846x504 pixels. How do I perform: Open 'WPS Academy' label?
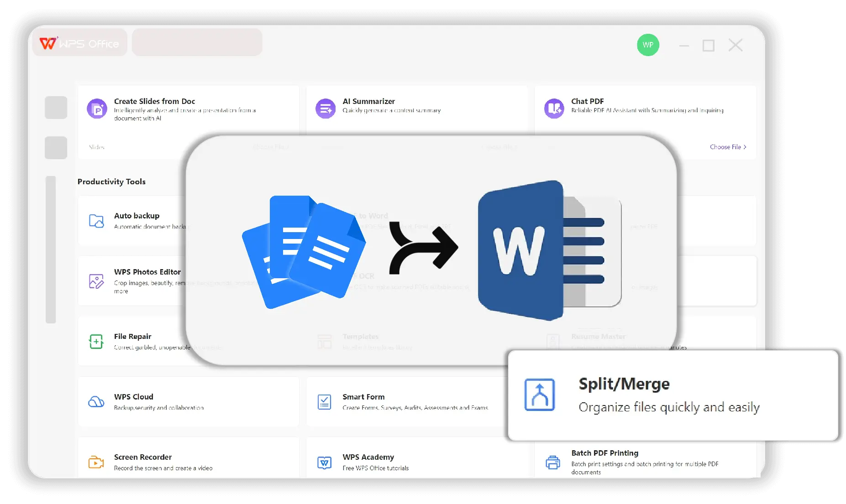tap(368, 457)
